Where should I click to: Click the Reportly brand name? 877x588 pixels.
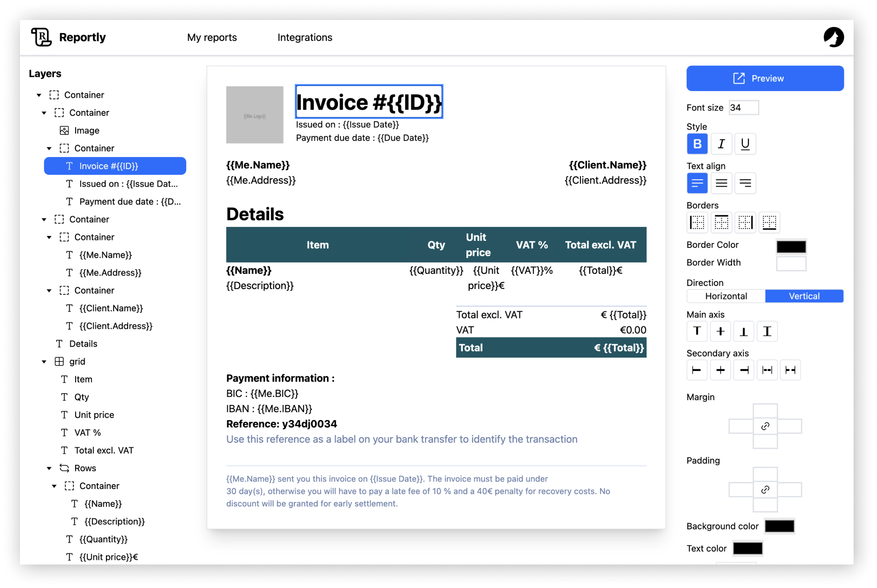click(x=82, y=37)
